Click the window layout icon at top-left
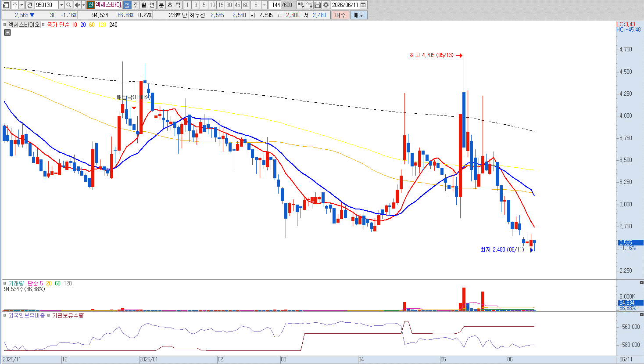644x364 pixels. point(6,5)
